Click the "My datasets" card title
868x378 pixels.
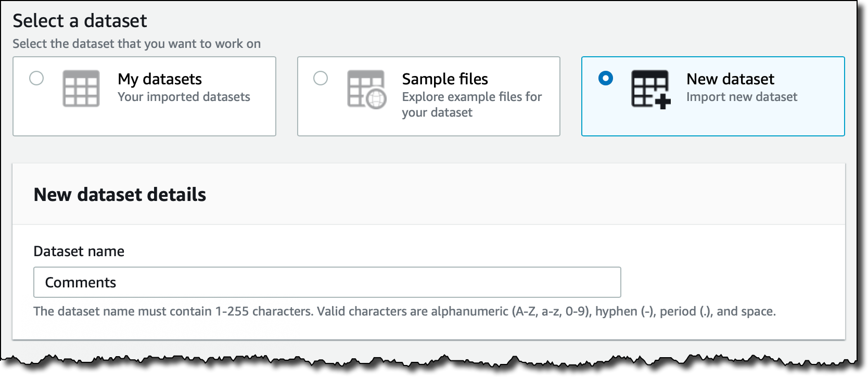tap(160, 79)
